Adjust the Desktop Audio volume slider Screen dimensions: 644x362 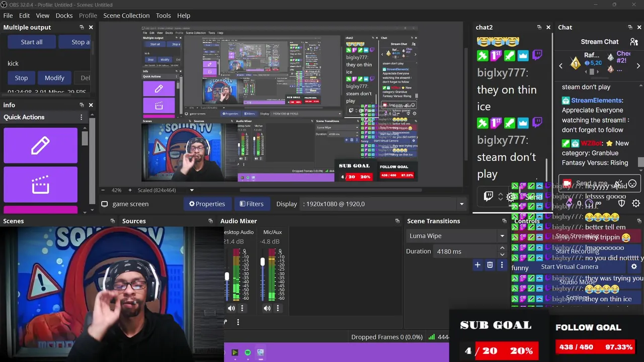227,276
